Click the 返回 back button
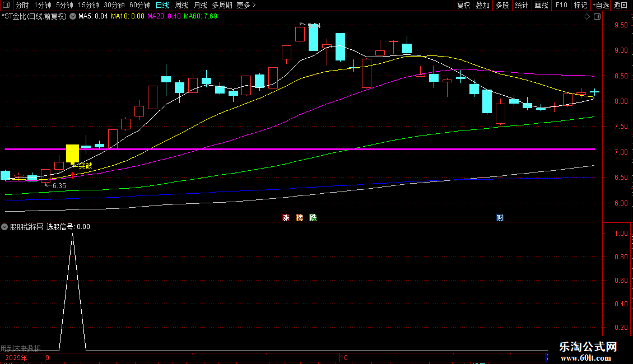 [621, 5]
